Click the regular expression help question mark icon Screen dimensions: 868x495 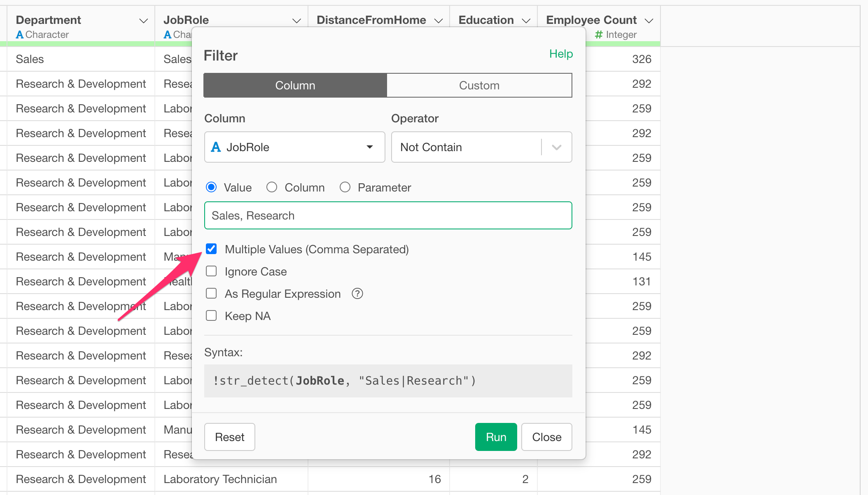[357, 294]
